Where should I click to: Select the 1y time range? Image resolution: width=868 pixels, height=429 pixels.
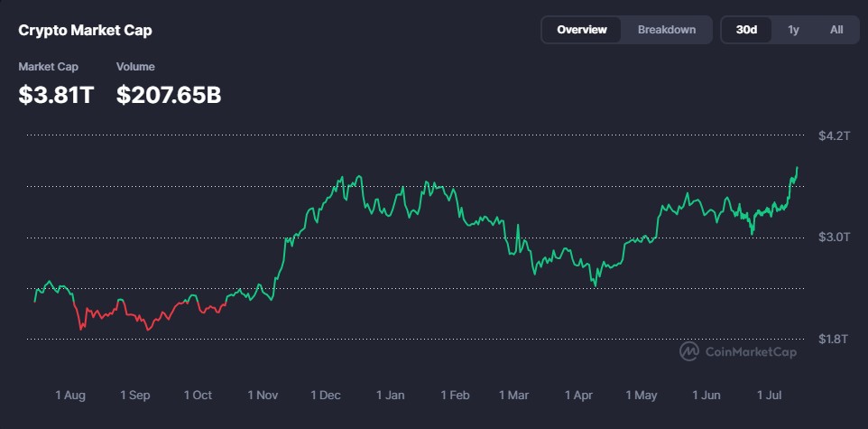point(793,30)
